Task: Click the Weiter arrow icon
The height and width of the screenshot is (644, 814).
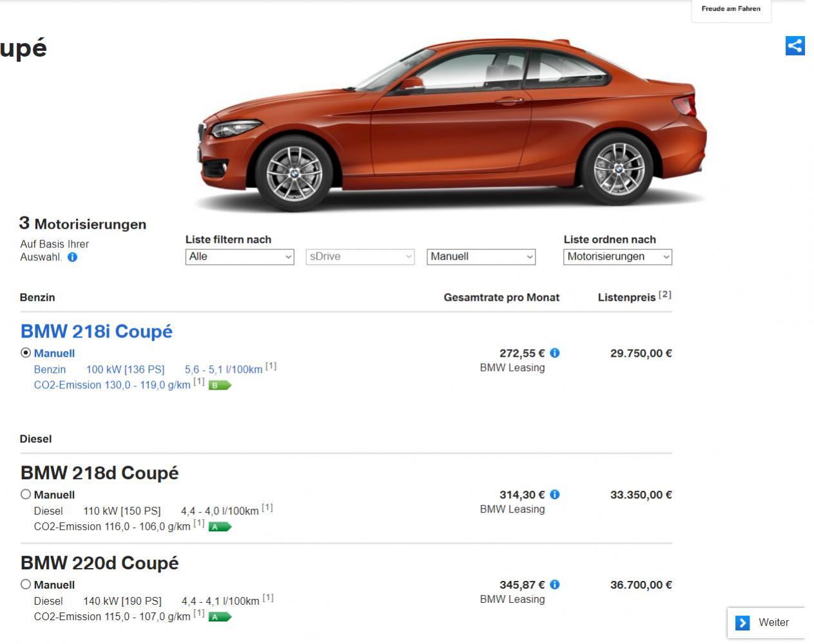Action: 742,623
